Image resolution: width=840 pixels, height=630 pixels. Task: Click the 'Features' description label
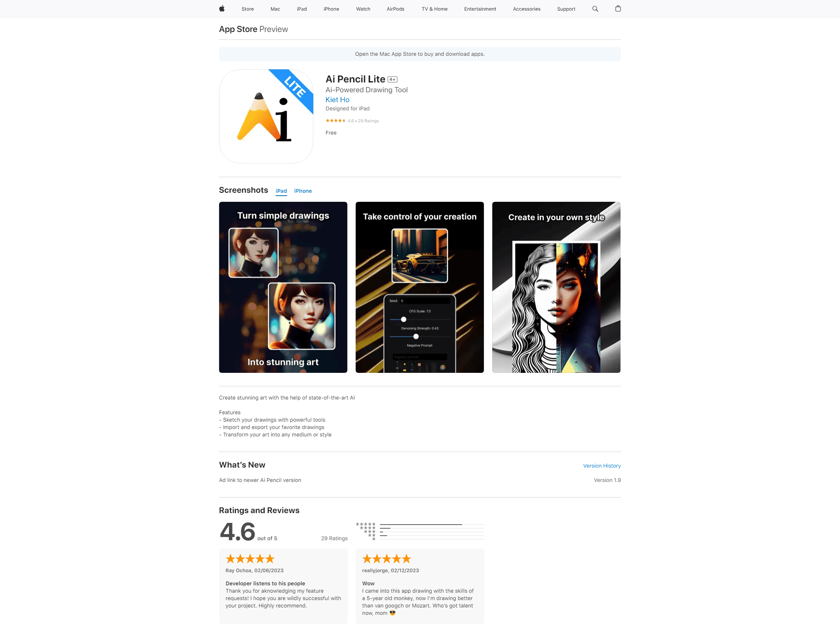click(230, 413)
